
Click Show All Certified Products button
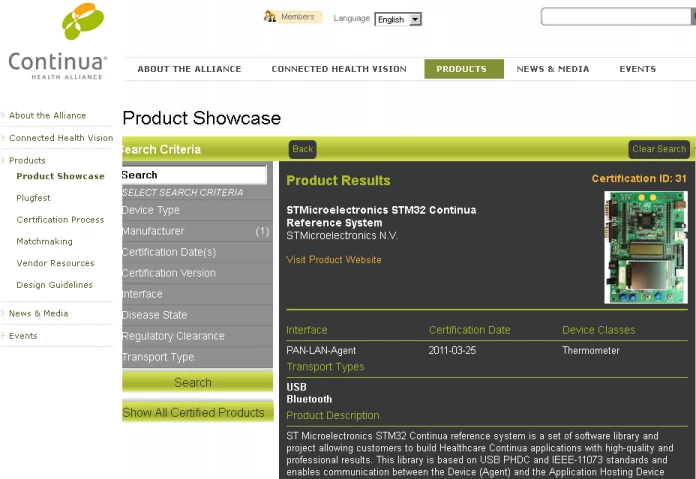click(x=197, y=412)
